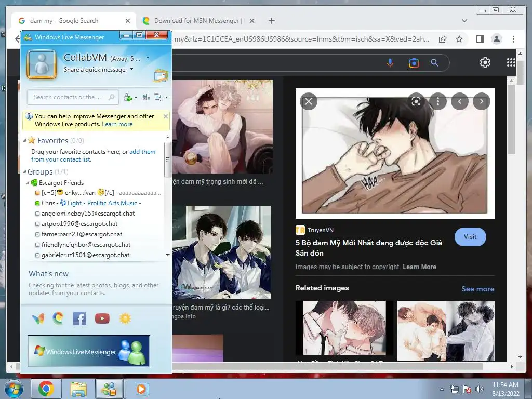
Task: Open the preview's three-dot more options
Action: click(x=437, y=101)
